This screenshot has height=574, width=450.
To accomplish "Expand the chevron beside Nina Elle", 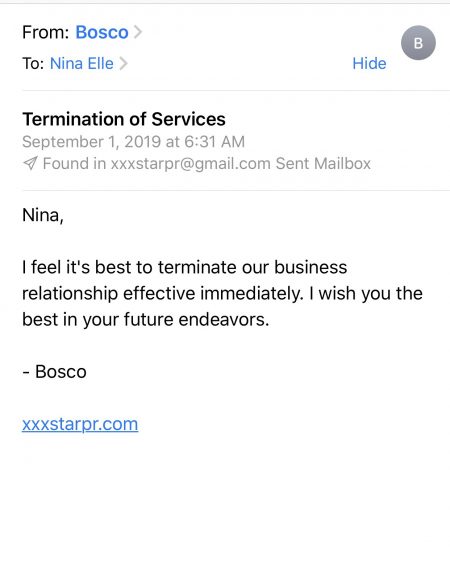I will [x=123, y=63].
